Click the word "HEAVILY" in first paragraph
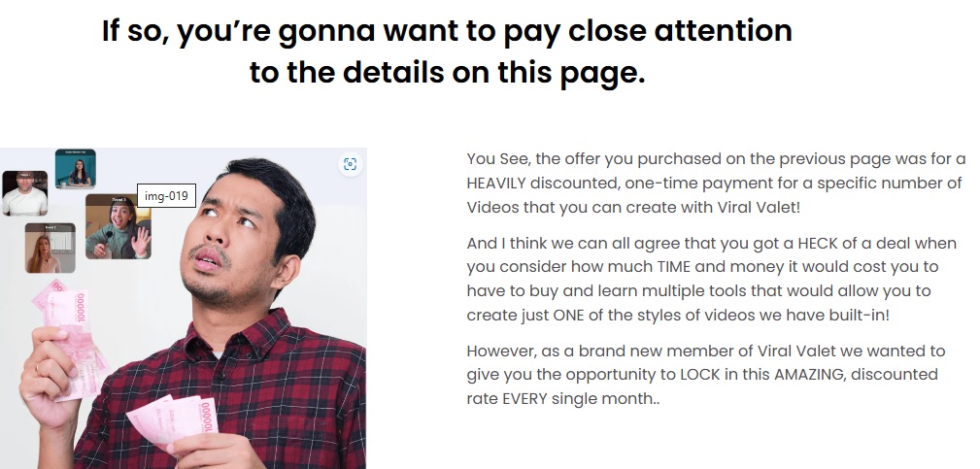 click(496, 183)
